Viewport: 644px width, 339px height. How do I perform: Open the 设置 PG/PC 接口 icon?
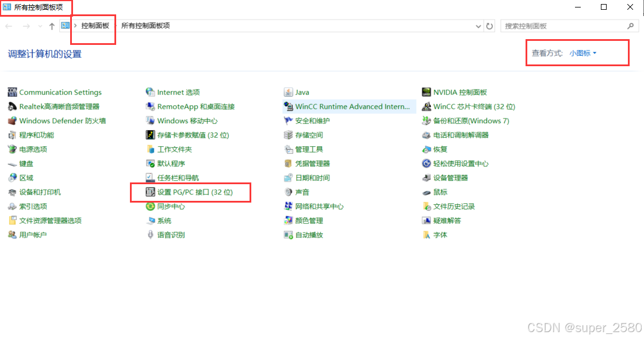[x=150, y=192]
